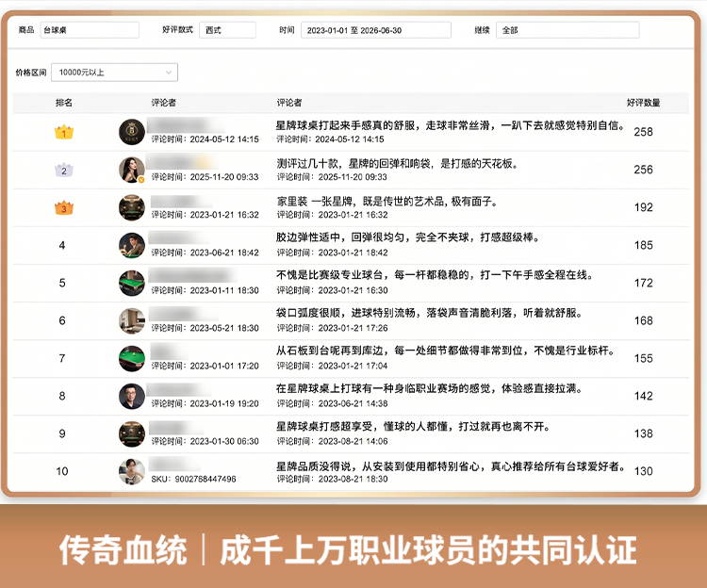
Task: Click the review starting 胶边弹性适中
Action: [408, 237]
